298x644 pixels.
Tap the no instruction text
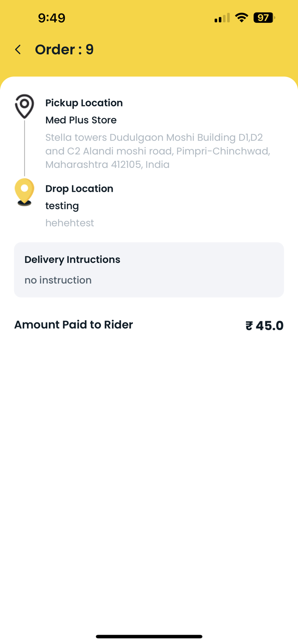[58, 280]
